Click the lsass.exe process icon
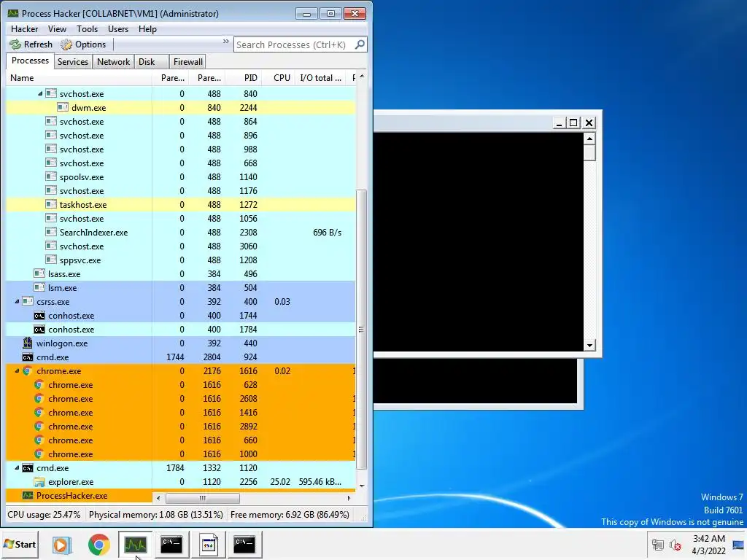 [x=39, y=274]
